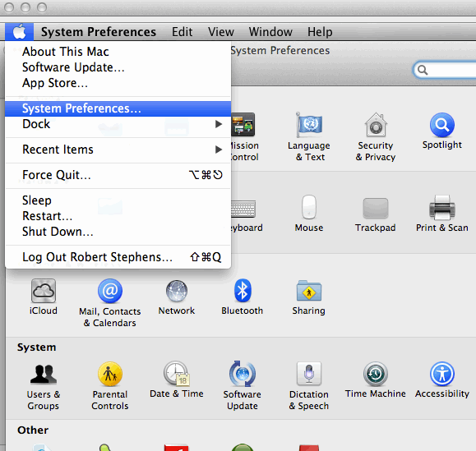Open the View menu
Image resolution: width=476 pixels, height=451 pixels.
pos(221,32)
